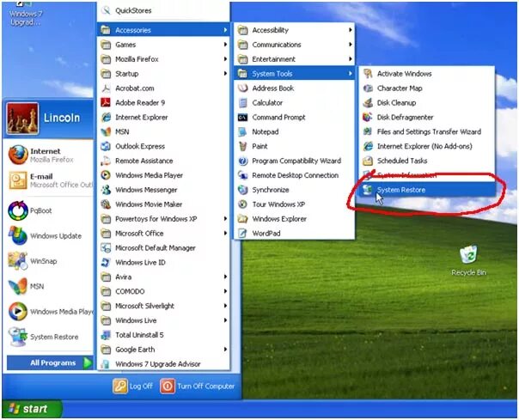
Task: Expand the Microsoft Office submenu
Action: (164, 234)
